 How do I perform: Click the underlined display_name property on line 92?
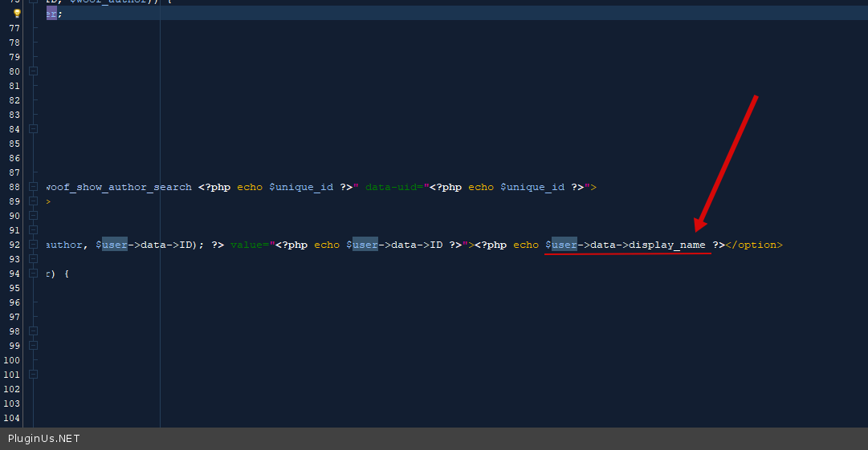pos(667,245)
